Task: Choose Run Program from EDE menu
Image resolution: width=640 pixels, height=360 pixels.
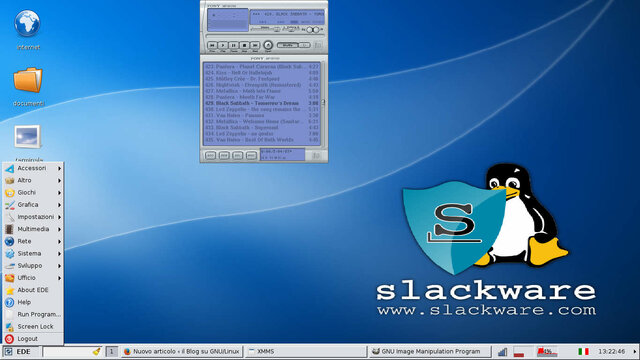Action: pos(33,314)
